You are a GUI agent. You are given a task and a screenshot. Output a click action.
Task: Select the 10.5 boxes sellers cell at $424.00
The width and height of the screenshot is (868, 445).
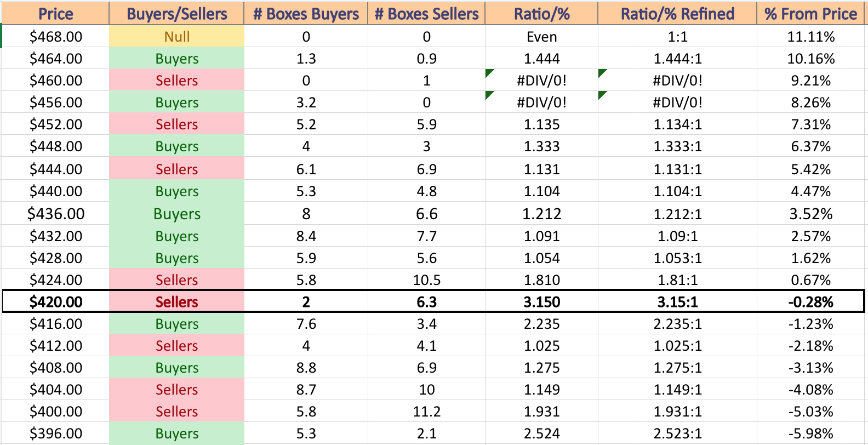pyautogui.click(x=426, y=279)
